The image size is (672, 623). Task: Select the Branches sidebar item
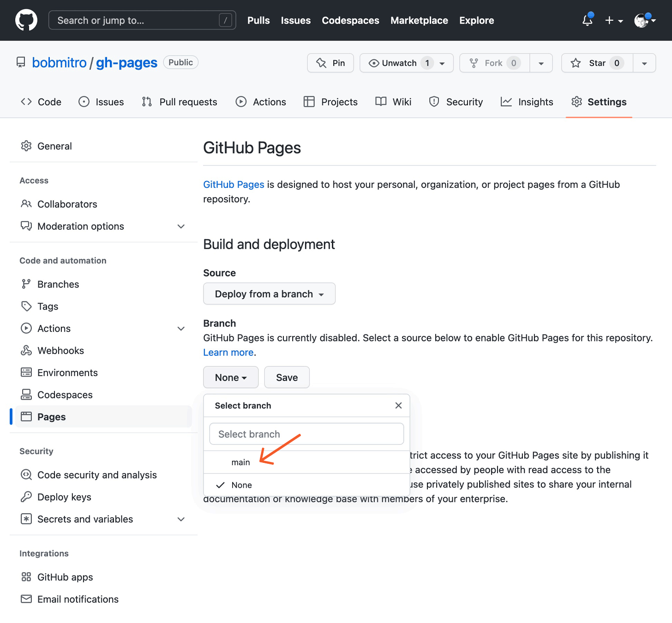pyautogui.click(x=58, y=284)
